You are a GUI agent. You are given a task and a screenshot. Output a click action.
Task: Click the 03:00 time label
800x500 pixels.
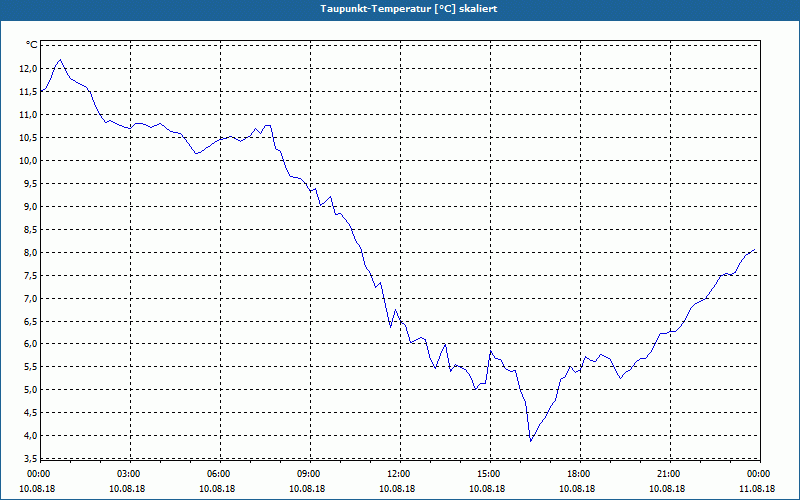[127, 474]
